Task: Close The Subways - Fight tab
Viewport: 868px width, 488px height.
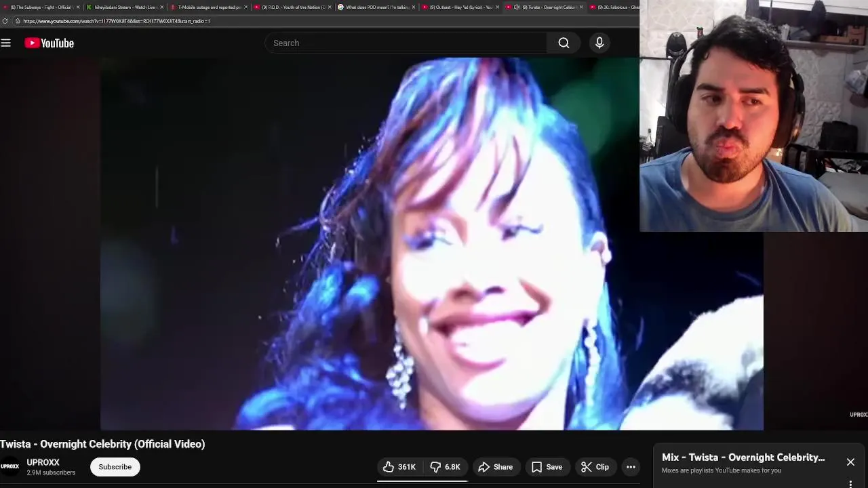Action: [78, 7]
